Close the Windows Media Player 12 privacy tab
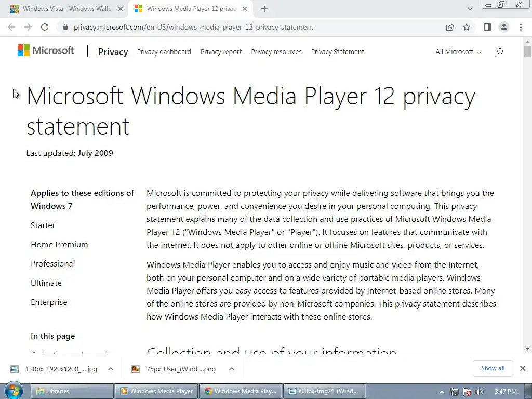Viewport: 532px width, 399px height. pos(245,9)
